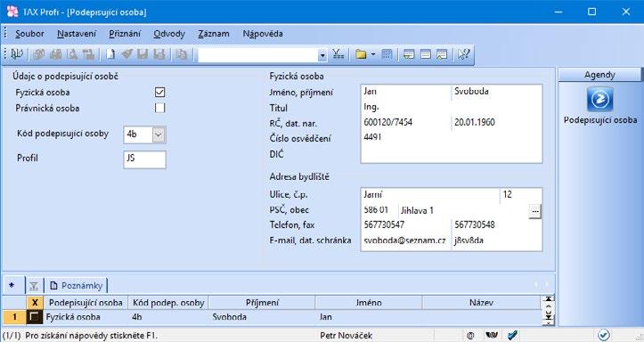This screenshot has width=644, height=342.
Task: Click the Kód podep. osoby column header
Action: (x=168, y=303)
